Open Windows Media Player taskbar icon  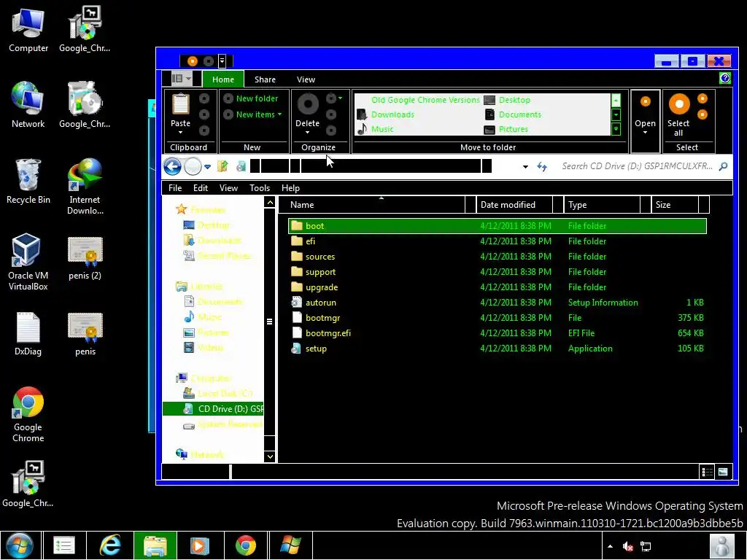[x=200, y=545]
